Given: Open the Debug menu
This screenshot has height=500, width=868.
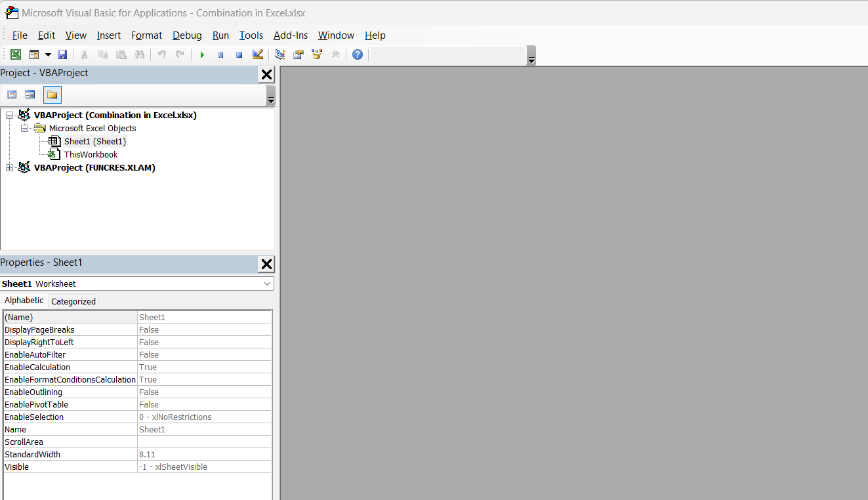Looking at the screenshot, I should point(187,35).
